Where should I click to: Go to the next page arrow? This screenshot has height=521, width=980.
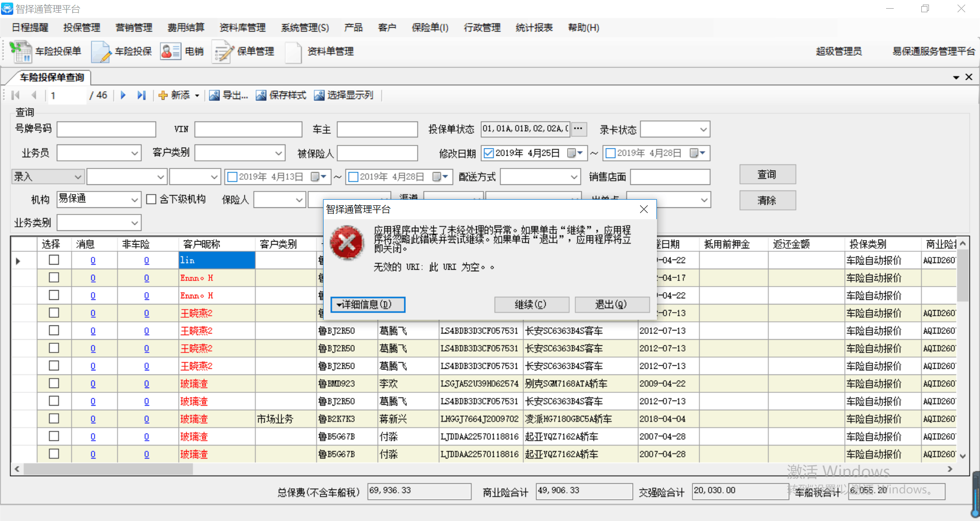(123, 95)
